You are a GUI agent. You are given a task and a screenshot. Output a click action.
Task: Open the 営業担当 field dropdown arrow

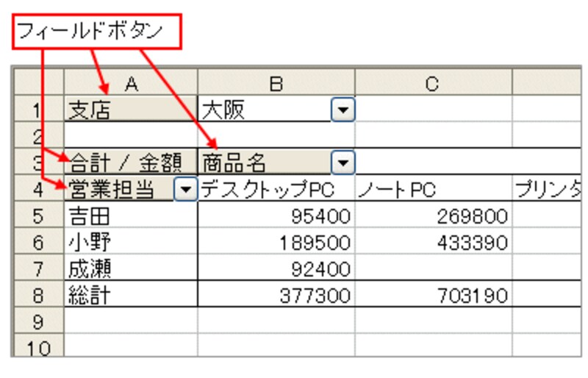point(186,190)
